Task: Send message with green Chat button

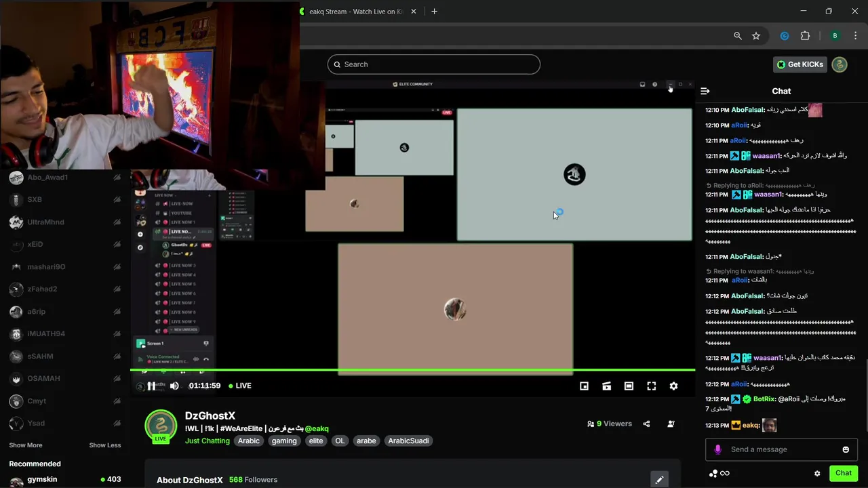Action: 844,473
